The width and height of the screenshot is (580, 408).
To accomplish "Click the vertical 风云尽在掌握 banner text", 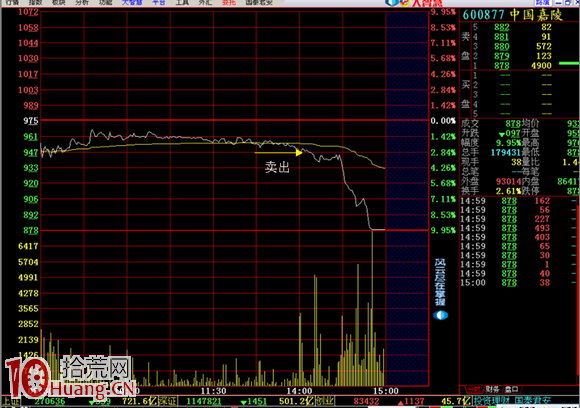I will (440, 282).
